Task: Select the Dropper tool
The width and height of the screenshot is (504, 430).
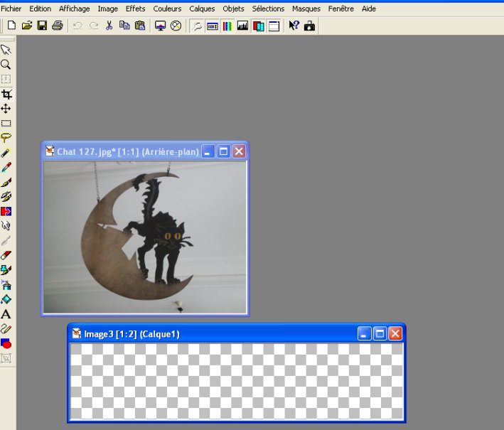Action: pos(6,167)
